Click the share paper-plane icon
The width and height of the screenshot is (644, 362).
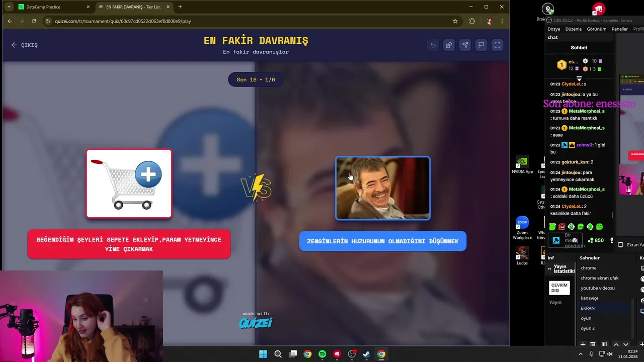tap(465, 45)
